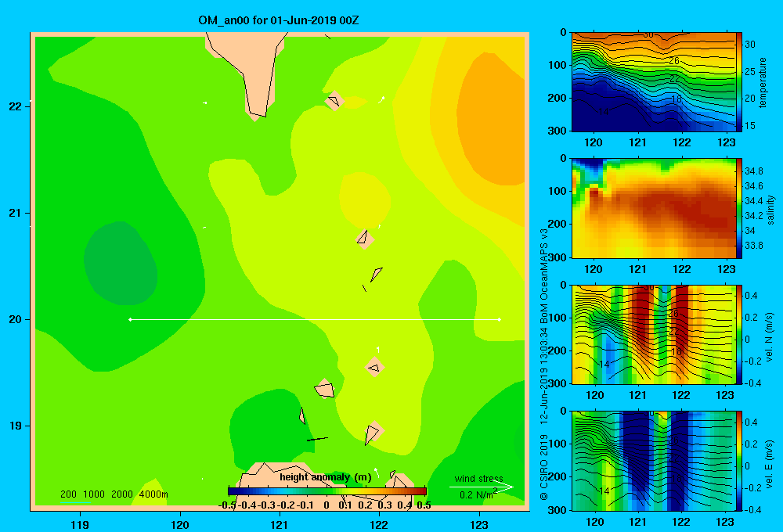Click the 'height anomaly (m)' label
The image size is (783, 532).
326,477
